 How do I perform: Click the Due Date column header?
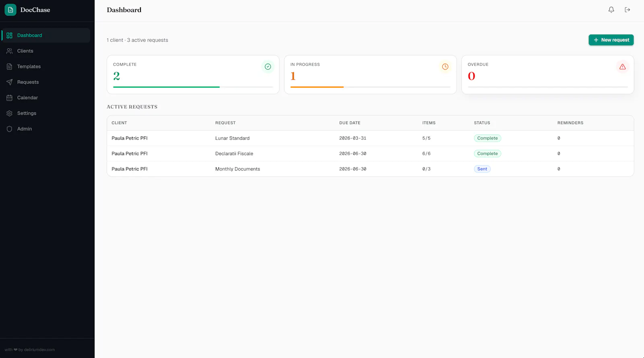(x=350, y=123)
